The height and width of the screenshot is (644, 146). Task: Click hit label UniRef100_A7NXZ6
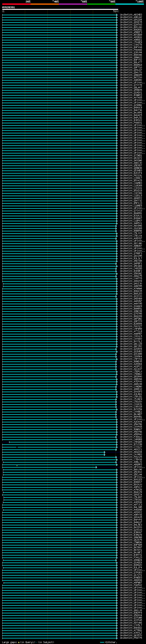(x=131, y=490)
